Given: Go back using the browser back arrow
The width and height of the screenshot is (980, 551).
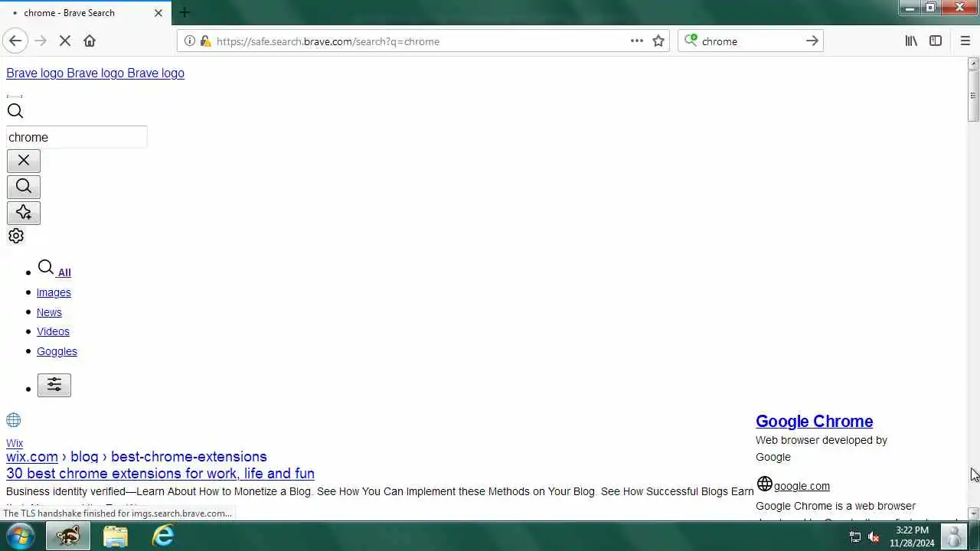Looking at the screenshot, I should pyautogui.click(x=15, y=41).
